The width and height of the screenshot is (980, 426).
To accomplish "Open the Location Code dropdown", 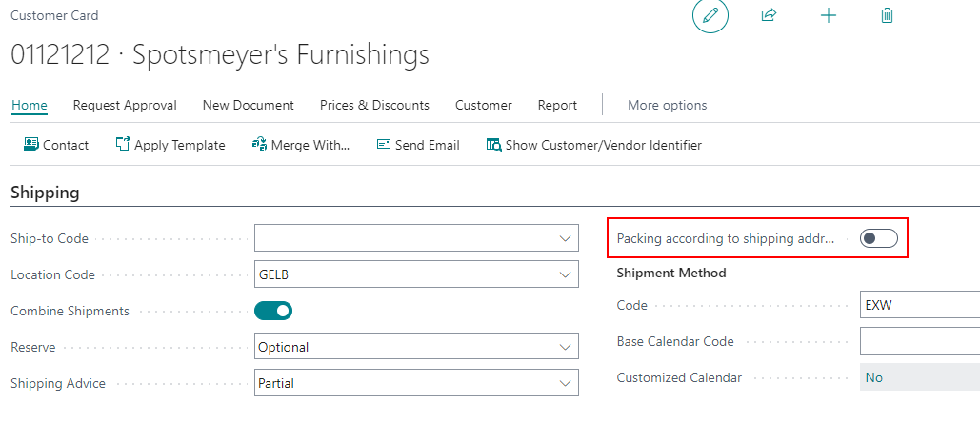I will coord(566,274).
